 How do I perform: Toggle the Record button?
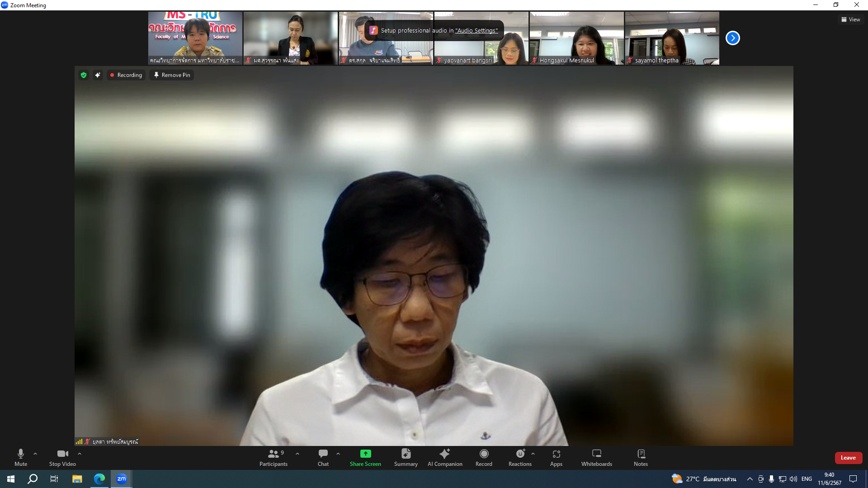point(484,457)
